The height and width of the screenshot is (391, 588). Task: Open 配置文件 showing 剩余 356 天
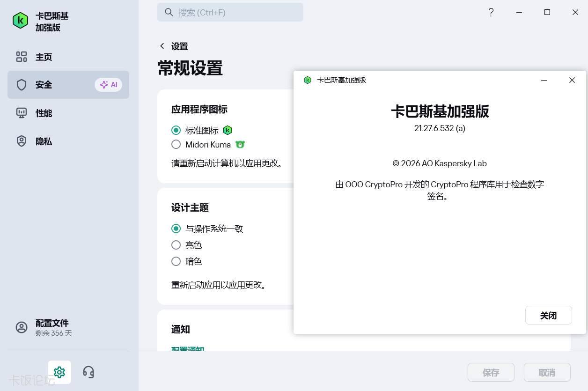click(x=68, y=327)
